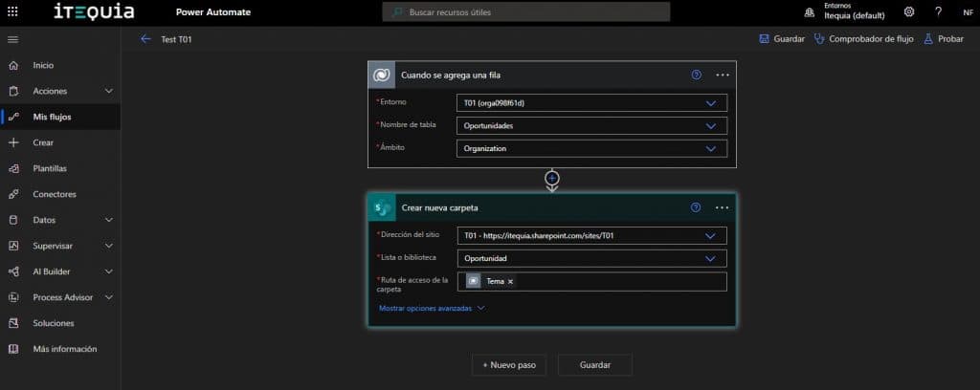The width and height of the screenshot is (980, 390).
Task: Open the help question mark
Action: [938, 11]
